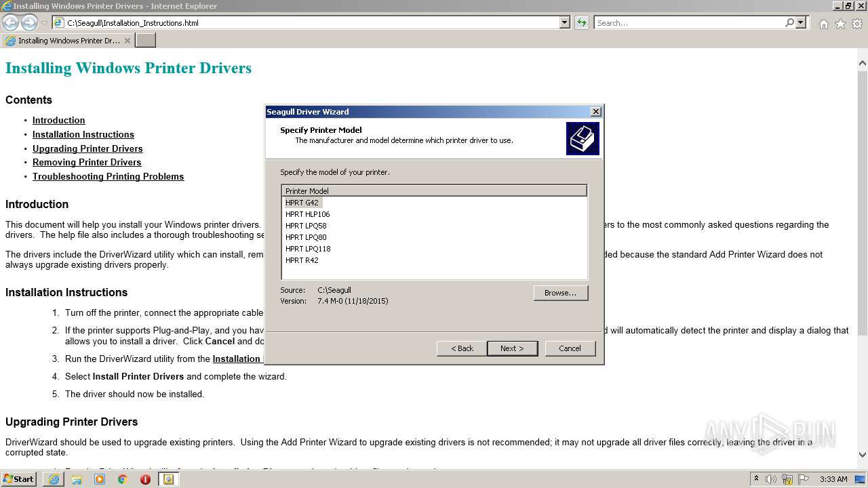The height and width of the screenshot is (488, 868).
Task: Go back using IE back arrow
Action: (x=11, y=22)
